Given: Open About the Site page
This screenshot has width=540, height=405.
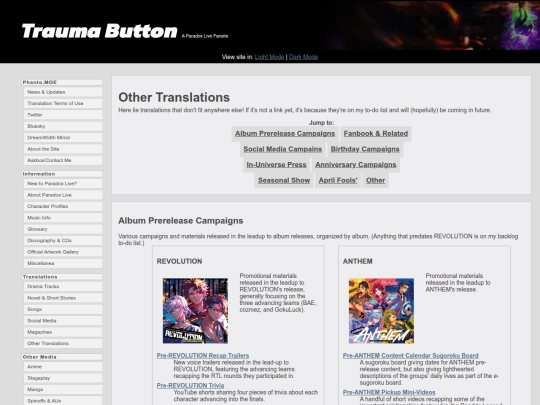Looking at the screenshot, I should pos(63,149).
